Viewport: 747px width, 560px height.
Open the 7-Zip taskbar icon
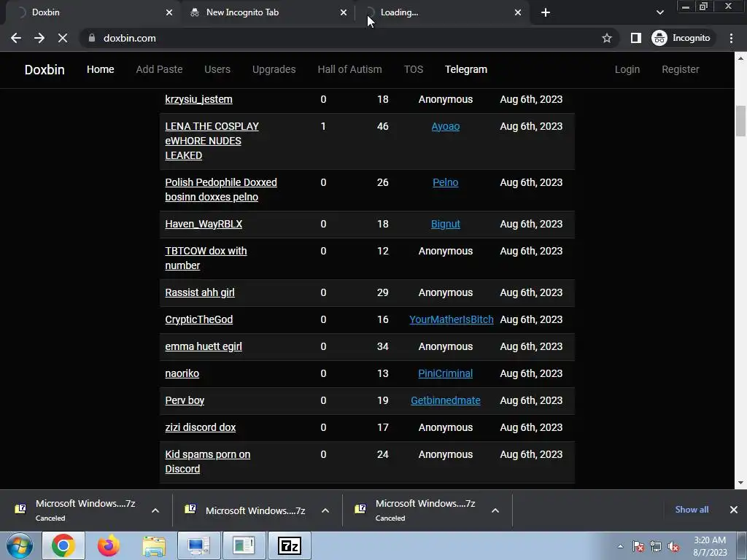coord(290,545)
